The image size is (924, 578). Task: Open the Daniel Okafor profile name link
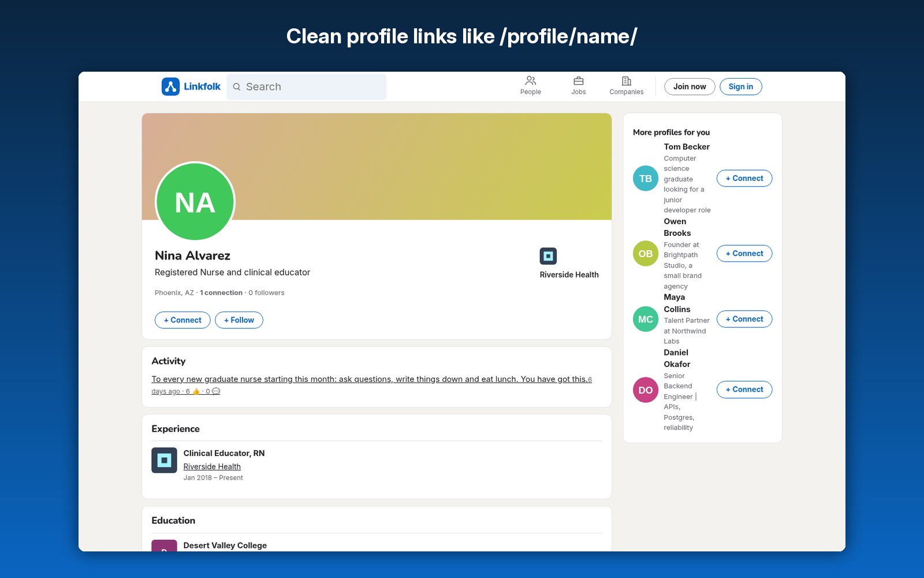point(677,358)
